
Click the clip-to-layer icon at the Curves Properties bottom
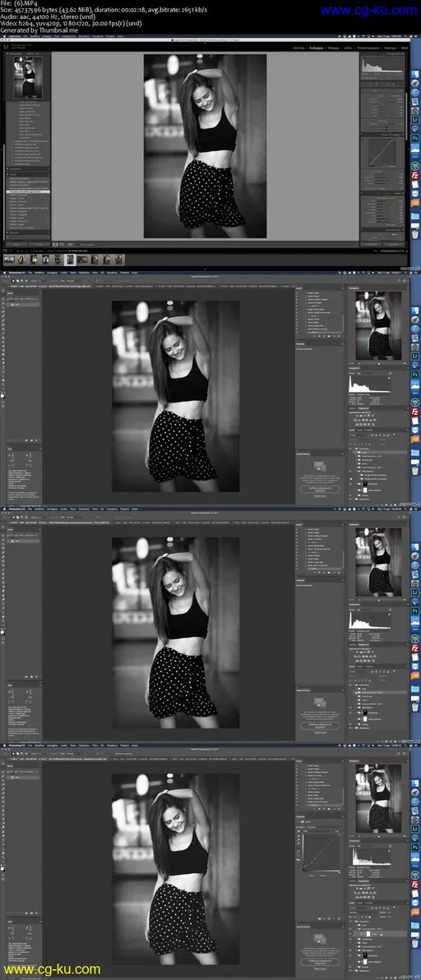(319, 918)
